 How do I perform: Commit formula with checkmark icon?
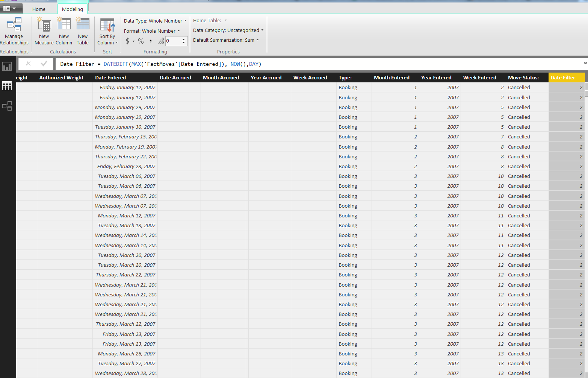pos(44,64)
